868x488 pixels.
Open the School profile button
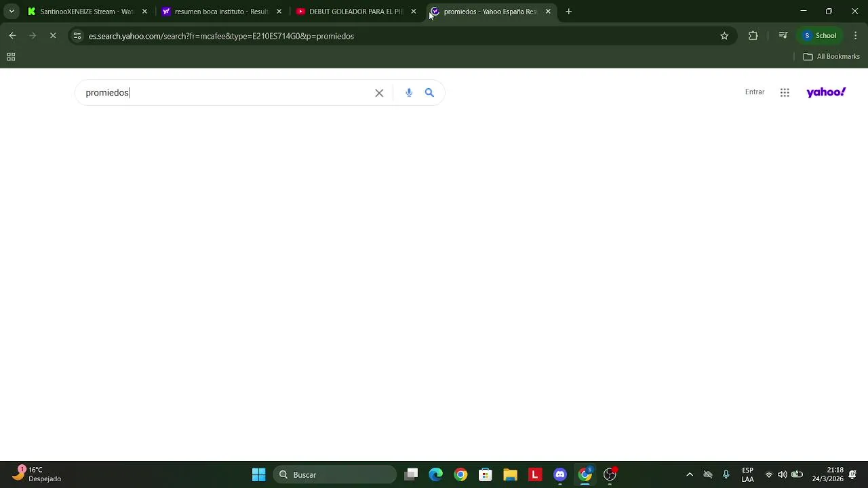(820, 36)
